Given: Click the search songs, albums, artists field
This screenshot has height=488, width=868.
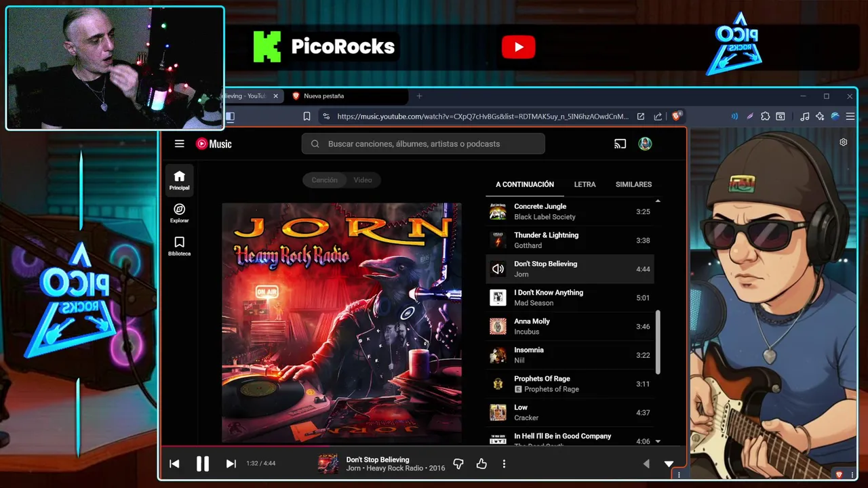Looking at the screenshot, I should click(423, 144).
